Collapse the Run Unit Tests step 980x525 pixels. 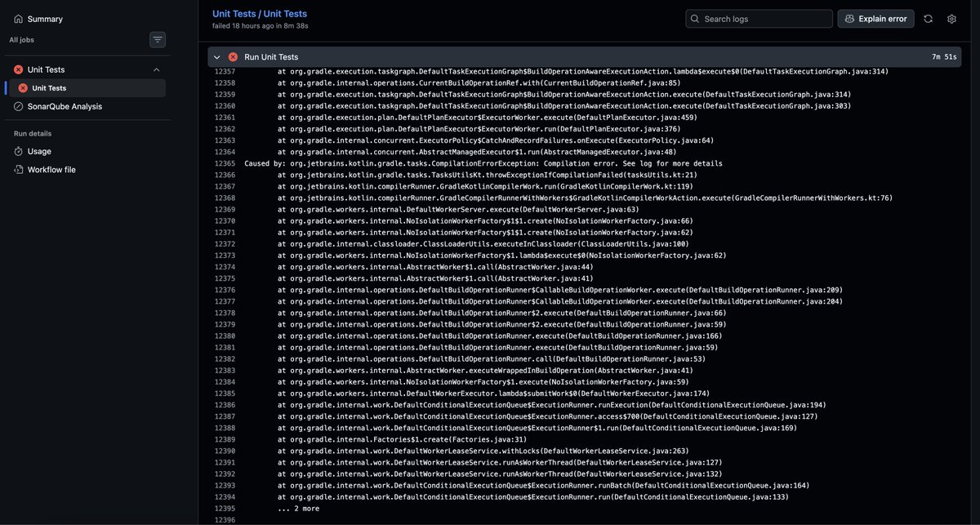(x=217, y=57)
